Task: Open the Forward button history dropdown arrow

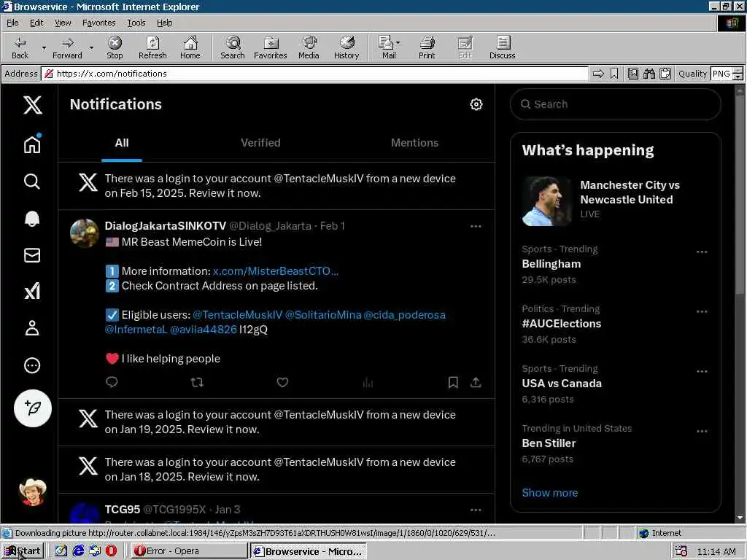Action: pos(91,47)
